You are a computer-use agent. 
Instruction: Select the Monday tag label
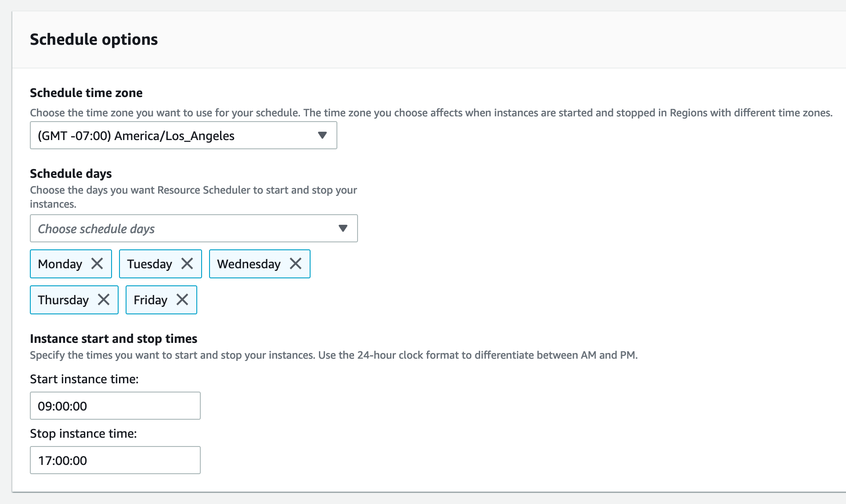(x=60, y=264)
